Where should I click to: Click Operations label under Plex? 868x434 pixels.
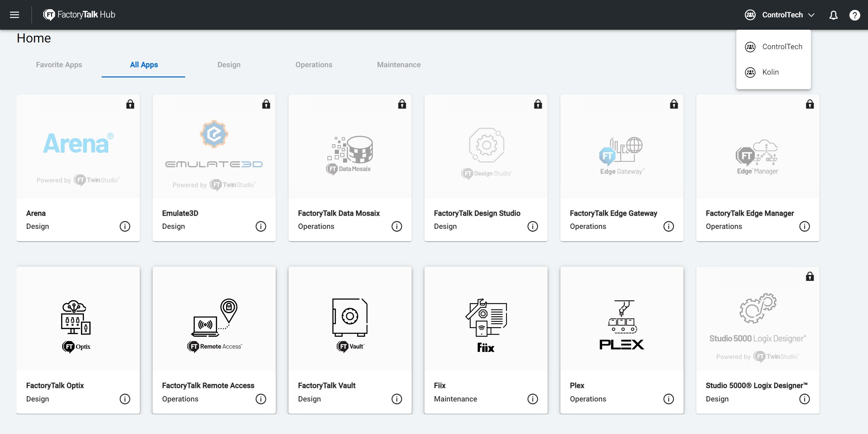pyautogui.click(x=588, y=399)
